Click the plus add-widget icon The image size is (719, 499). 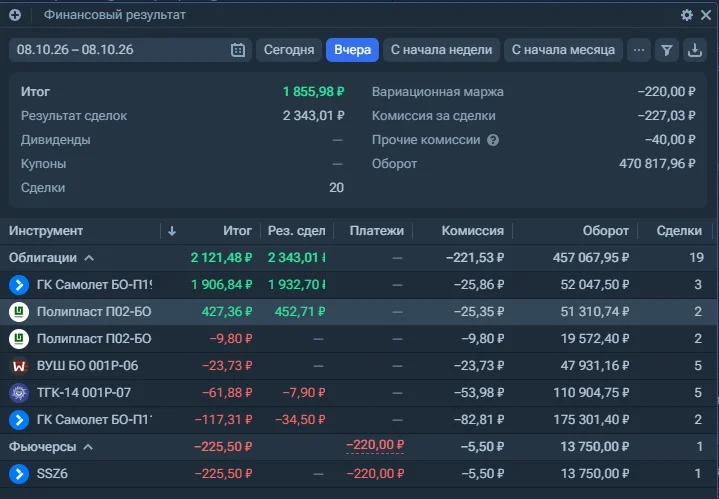(x=15, y=15)
